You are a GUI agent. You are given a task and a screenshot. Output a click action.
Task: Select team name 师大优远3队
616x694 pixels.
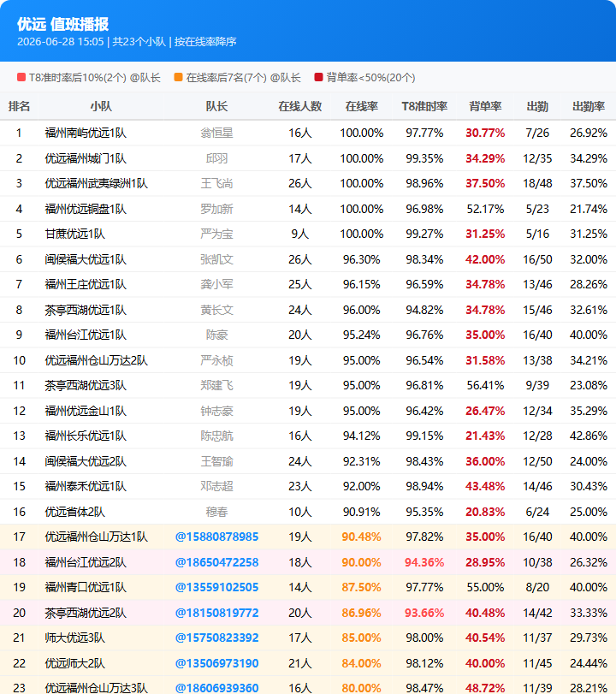[x=74, y=638]
